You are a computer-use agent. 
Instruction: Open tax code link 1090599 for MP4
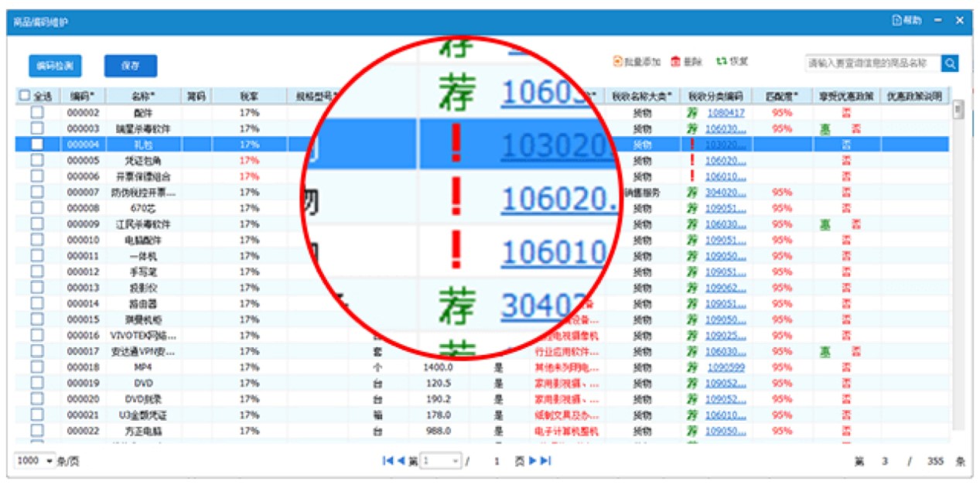[x=726, y=367]
